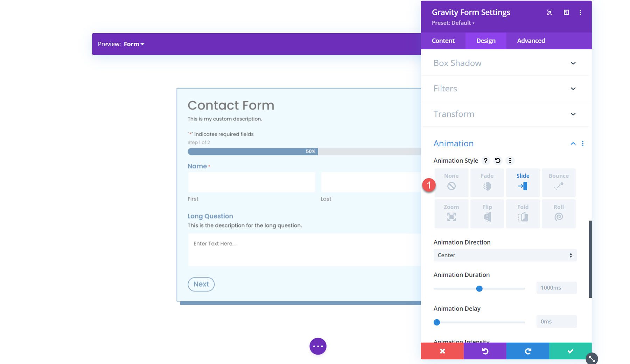Select the Bounce animation style
630x364 pixels.
pyautogui.click(x=558, y=182)
